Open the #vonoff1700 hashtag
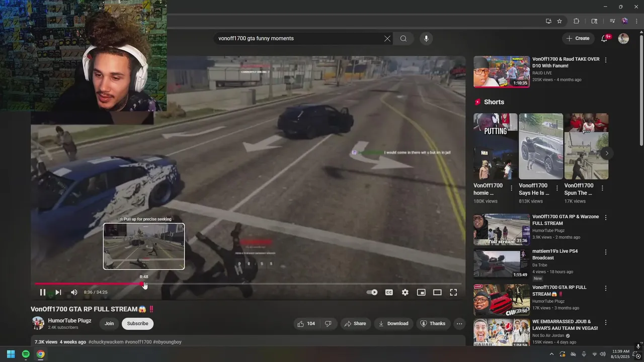 pyautogui.click(x=138, y=342)
